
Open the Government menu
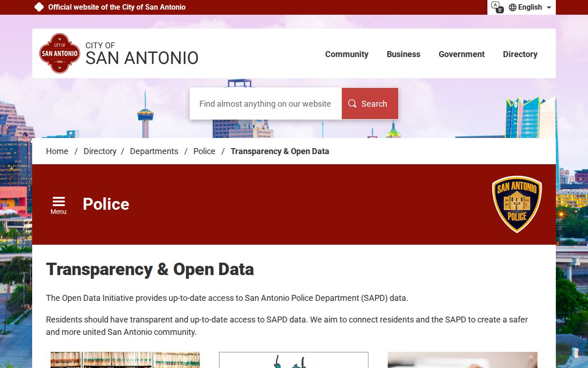tap(462, 54)
